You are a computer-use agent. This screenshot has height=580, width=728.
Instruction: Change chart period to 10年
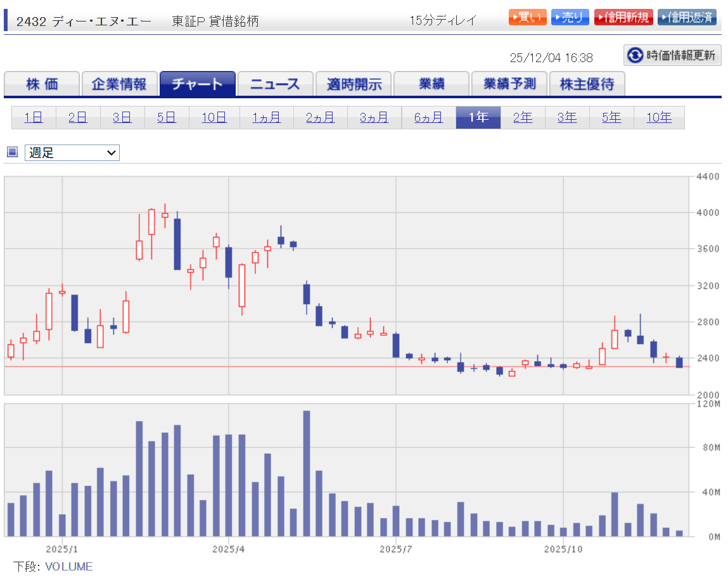tap(659, 117)
